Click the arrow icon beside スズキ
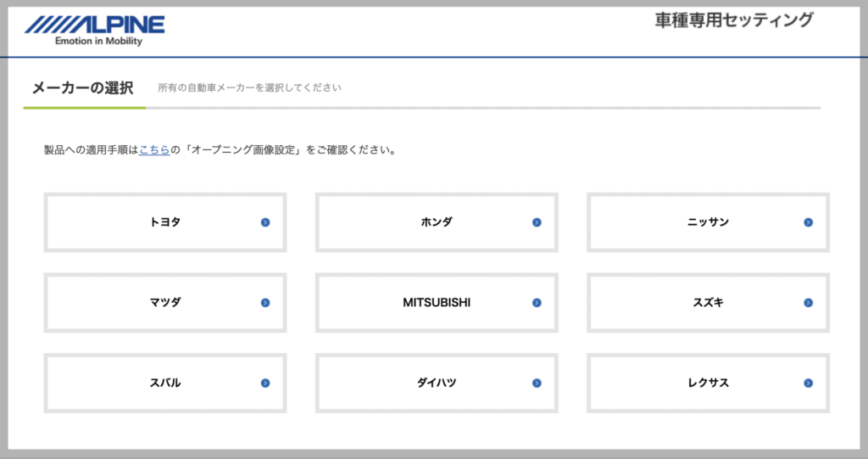Image resolution: width=868 pixels, height=459 pixels. 808,303
